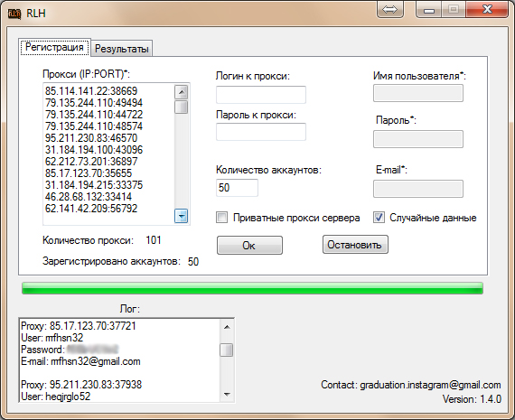Click the Количество аккаунтов field showing 50

tap(237, 188)
